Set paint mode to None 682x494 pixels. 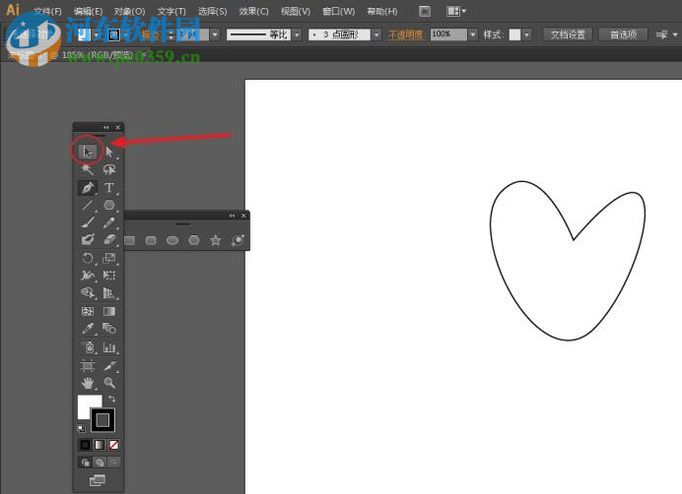click(114, 444)
